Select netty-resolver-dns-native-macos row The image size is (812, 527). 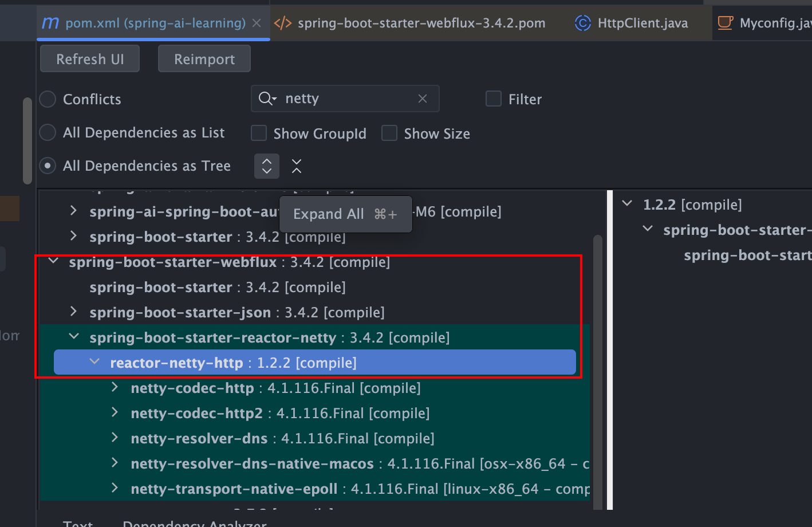pos(360,463)
